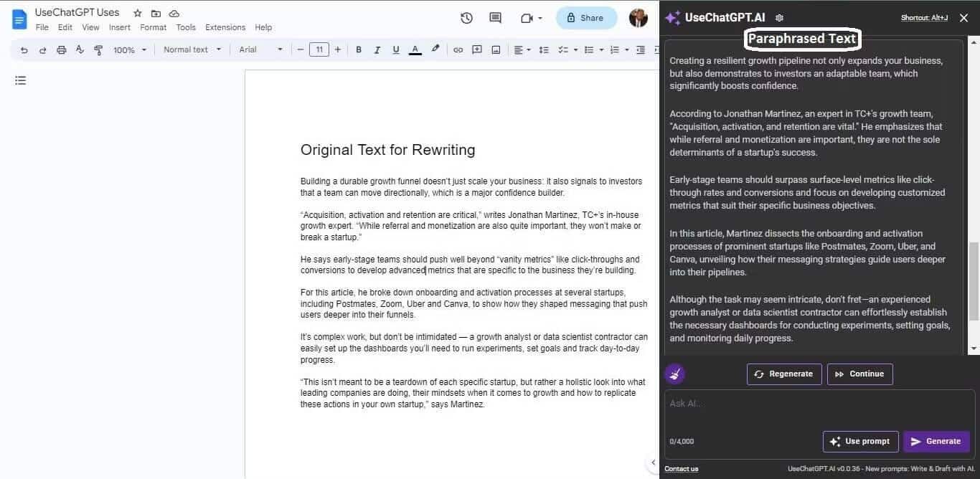Insert a numbered list
The height and width of the screenshot is (479, 980).
click(x=615, y=49)
